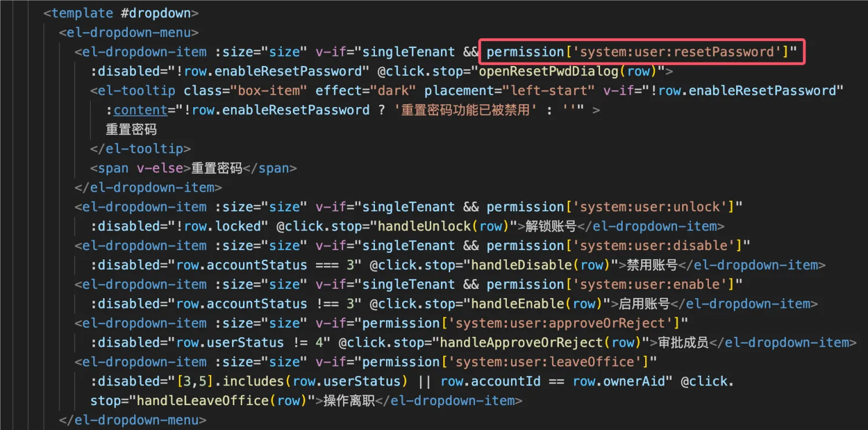Click the 禁用账号 label text
The height and width of the screenshot is (430, 868).
[652, 265]
